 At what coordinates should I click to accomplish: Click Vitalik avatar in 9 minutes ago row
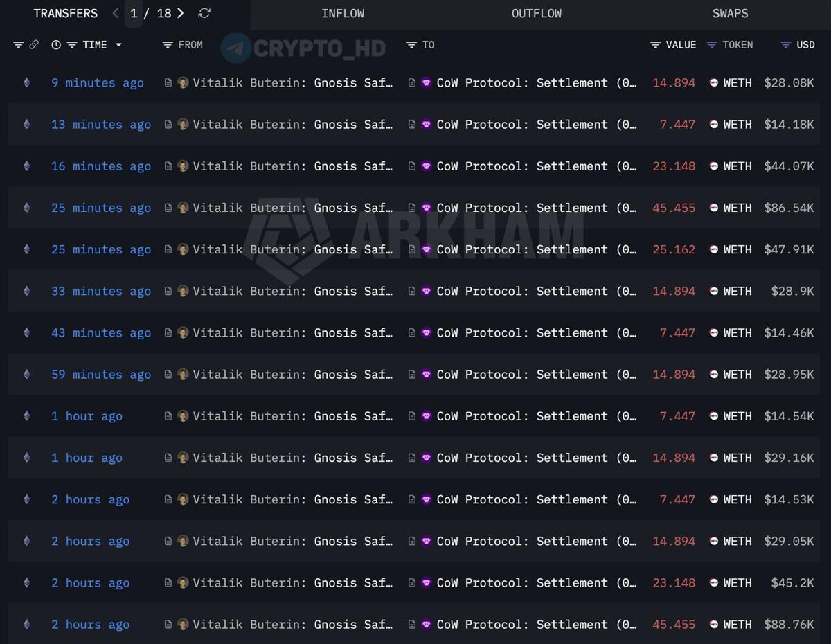coord(183,82)
